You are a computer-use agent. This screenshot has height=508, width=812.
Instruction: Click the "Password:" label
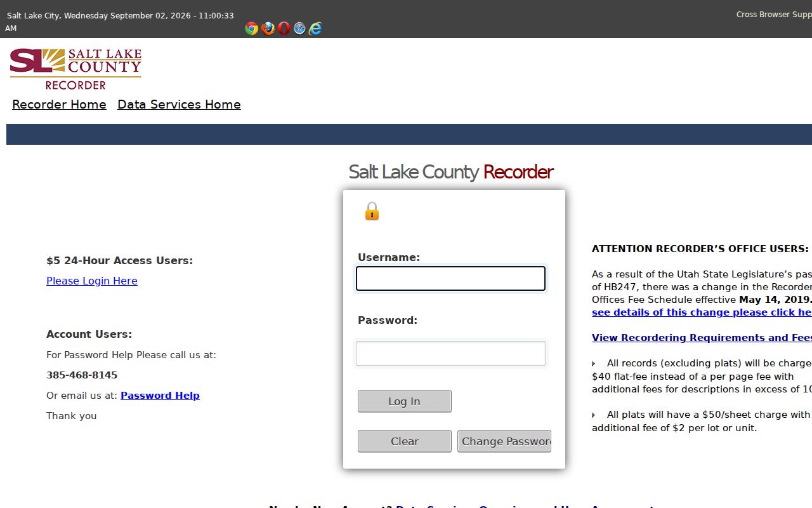[388, 320]
